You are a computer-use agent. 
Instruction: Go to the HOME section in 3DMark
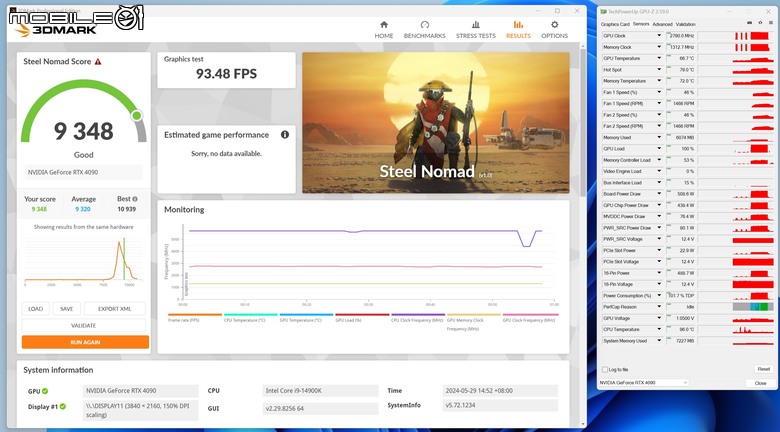(x=384, y=30)
